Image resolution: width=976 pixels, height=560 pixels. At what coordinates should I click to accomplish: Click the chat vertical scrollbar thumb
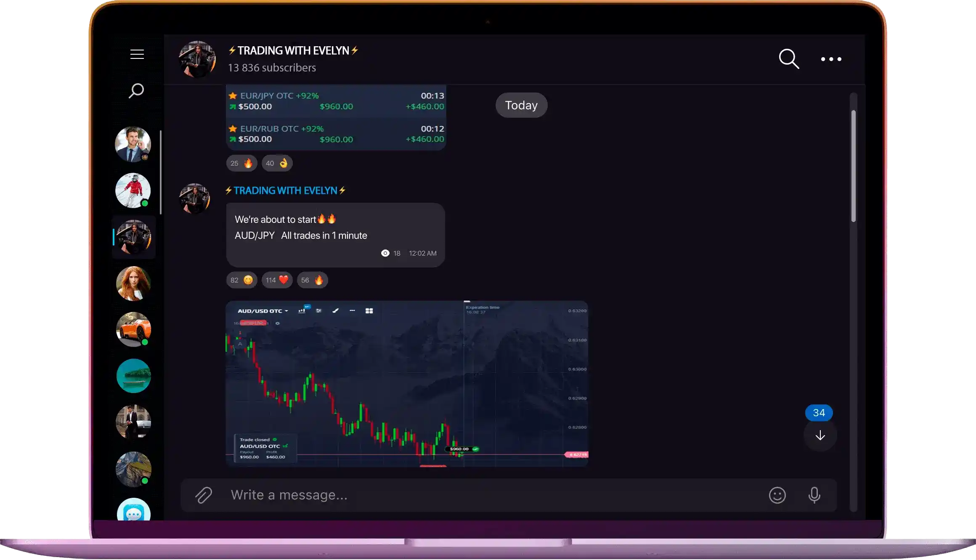pos(853,166)
